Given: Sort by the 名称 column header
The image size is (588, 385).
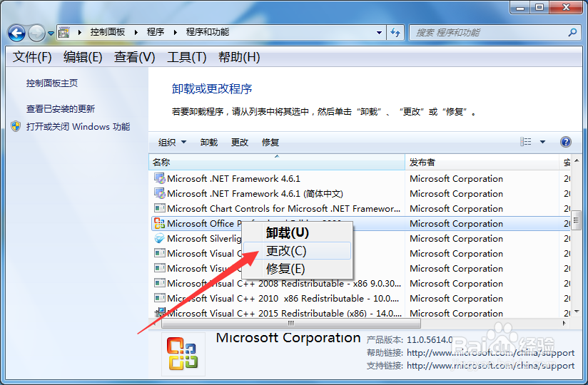Looking at the screenshot, I should [x=277, y=162].
